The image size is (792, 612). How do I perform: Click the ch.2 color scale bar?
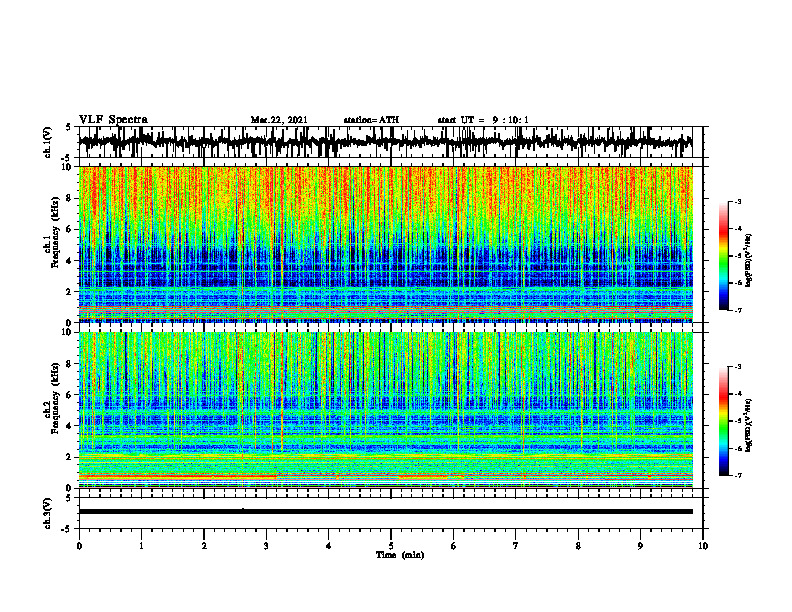(724, 421)
